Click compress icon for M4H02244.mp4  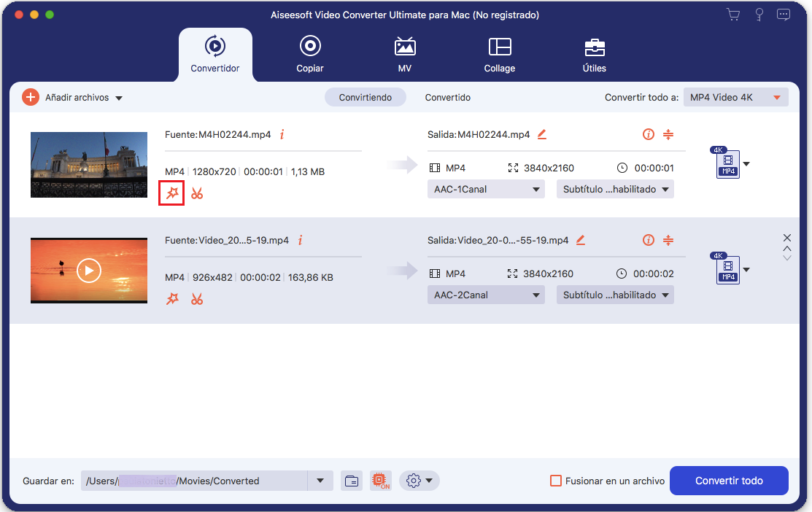668,135
